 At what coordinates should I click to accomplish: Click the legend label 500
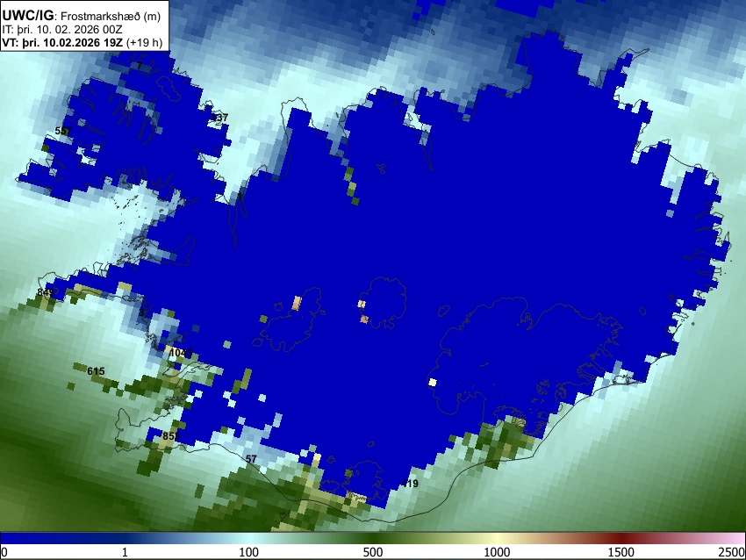coord(373,552)
